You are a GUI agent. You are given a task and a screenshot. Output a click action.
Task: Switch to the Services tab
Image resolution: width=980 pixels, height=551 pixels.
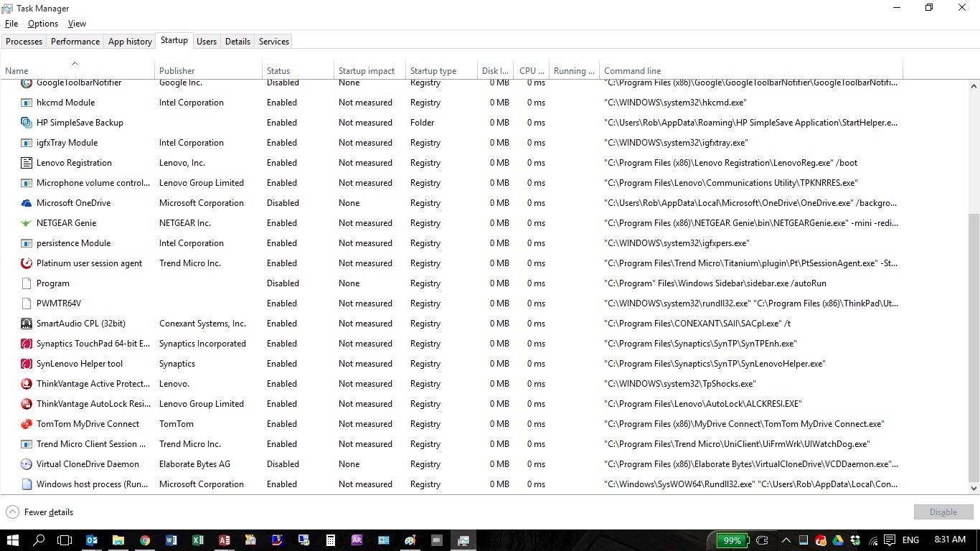click(x=274, y=42)
